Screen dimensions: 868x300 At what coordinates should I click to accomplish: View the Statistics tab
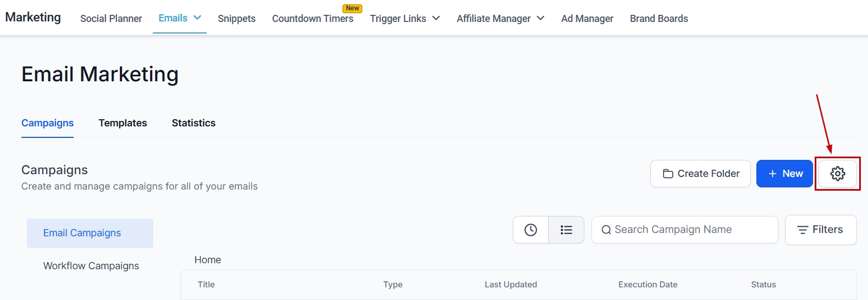(193, 123)
